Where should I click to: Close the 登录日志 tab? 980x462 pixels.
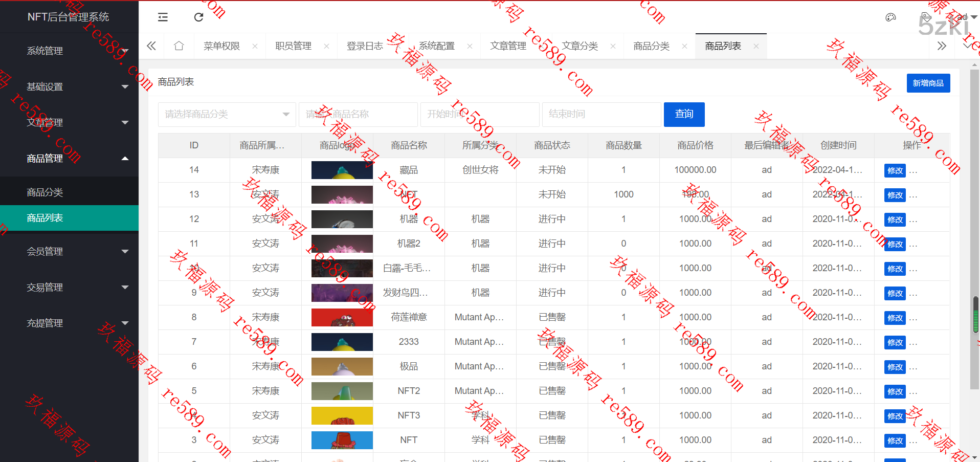[x=398, y=46]
